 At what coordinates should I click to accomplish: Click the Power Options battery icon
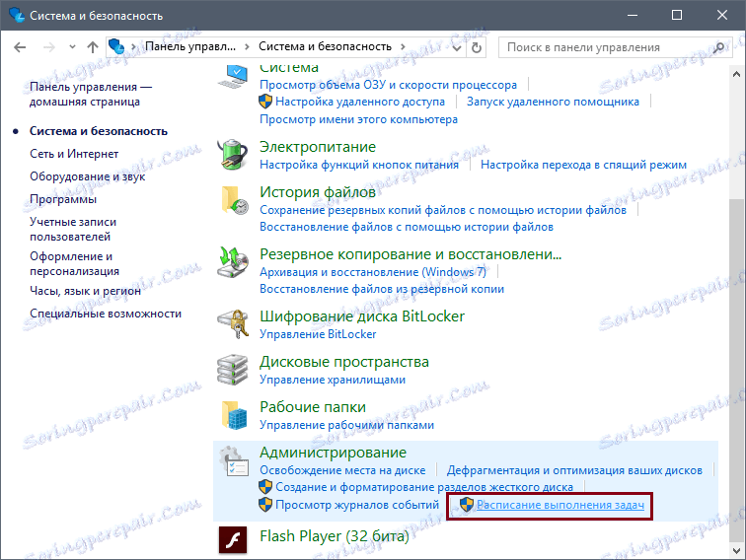[233, 155]
